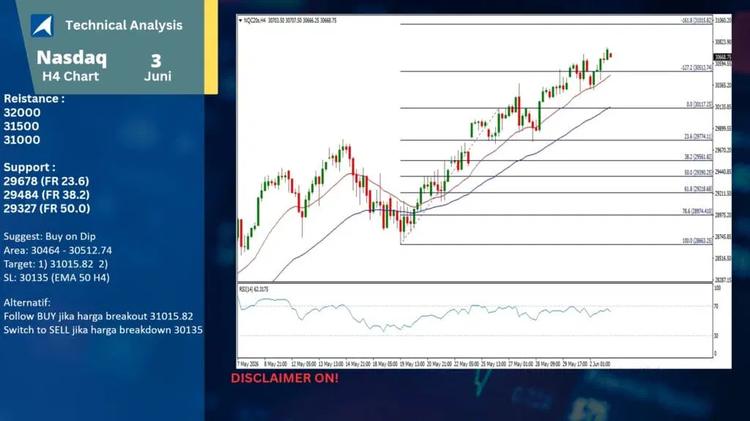The width and height of the screenshot is (750, 421).
Task: Click the SL: 30135 (EMA 50 H4) line
Action: click(56, 277)
